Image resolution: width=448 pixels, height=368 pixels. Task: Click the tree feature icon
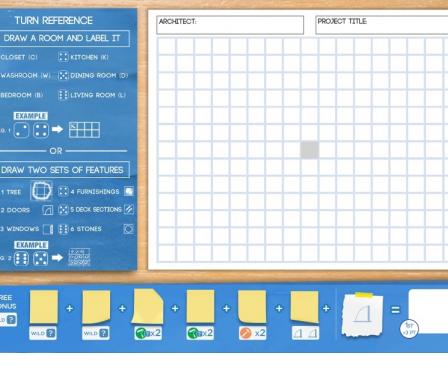tap(41, 191)
